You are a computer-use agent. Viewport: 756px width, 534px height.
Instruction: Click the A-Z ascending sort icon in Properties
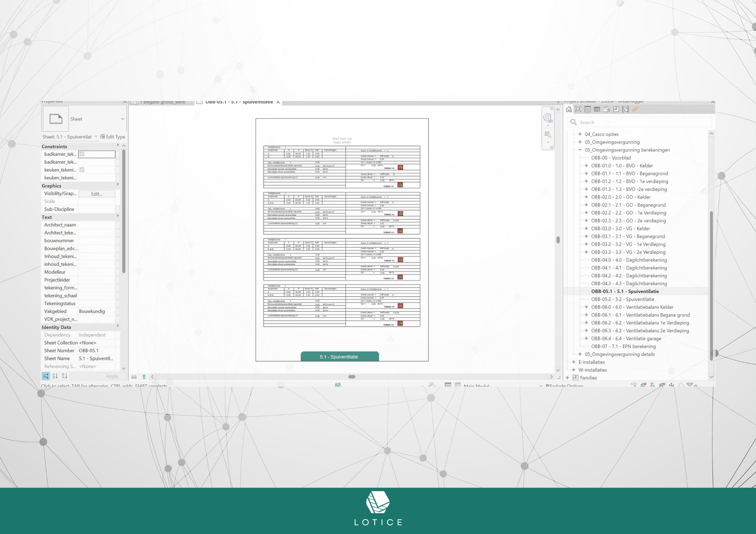point(55,376)
